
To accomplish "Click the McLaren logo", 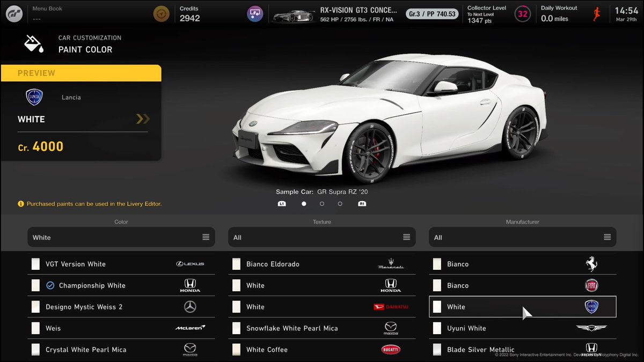I will coord(190,328).
